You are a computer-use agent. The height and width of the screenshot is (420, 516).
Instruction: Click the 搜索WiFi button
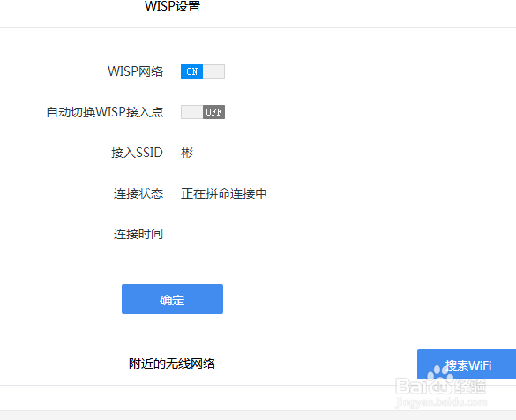point(467,364)
